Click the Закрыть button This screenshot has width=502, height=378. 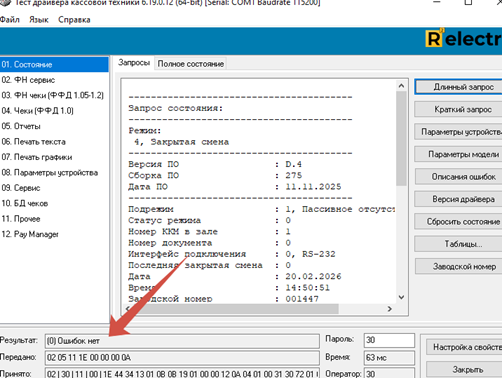coord(464,369)
